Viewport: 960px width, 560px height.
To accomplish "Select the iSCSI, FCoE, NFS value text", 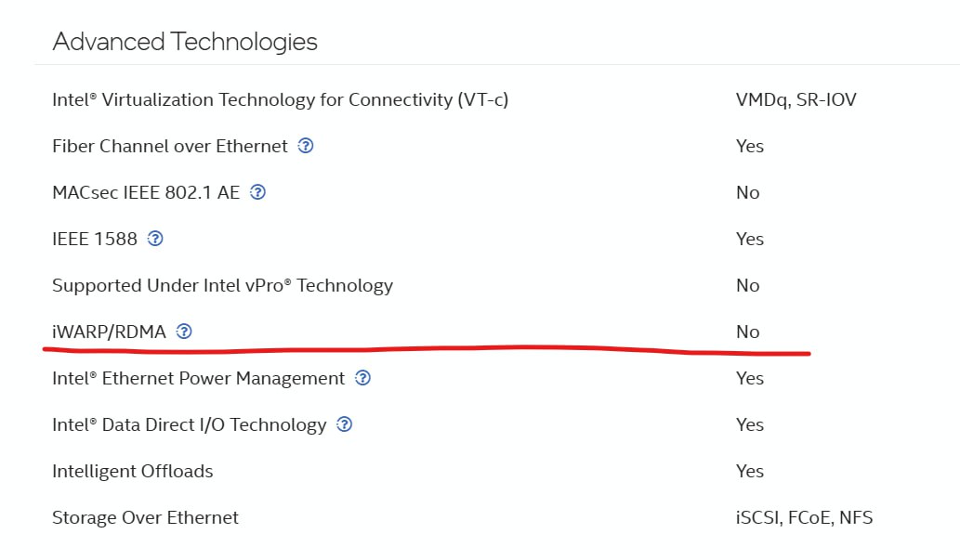I will (804, 518).
